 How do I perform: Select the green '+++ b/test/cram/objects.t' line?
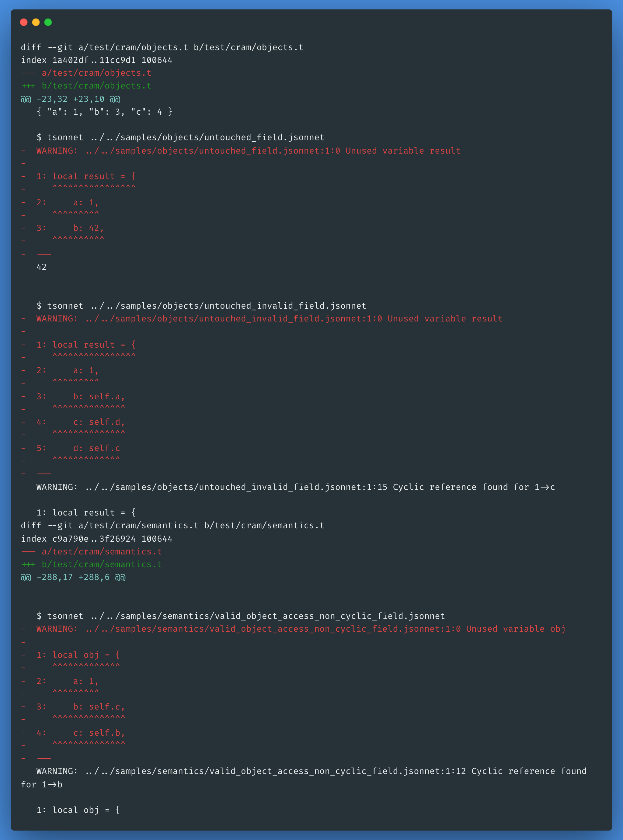tap(86, 86)
